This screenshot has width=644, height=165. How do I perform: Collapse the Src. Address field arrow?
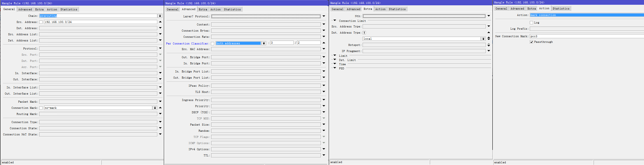pyautogui.click(x=160, y=22)
